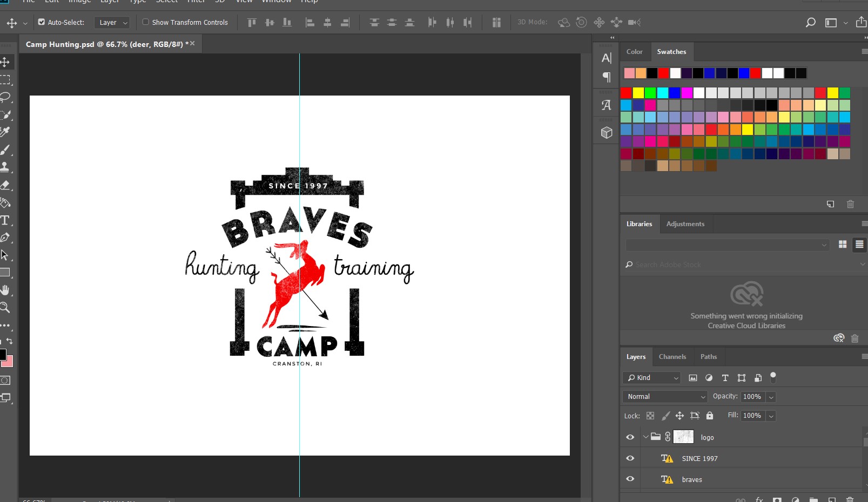Select the Lasso tool
This screenshot has height=502, width=868.
(x=6, y=97)
